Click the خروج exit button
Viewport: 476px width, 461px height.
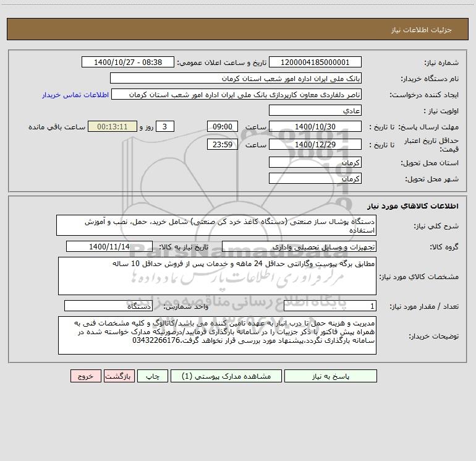click(85, 376)
